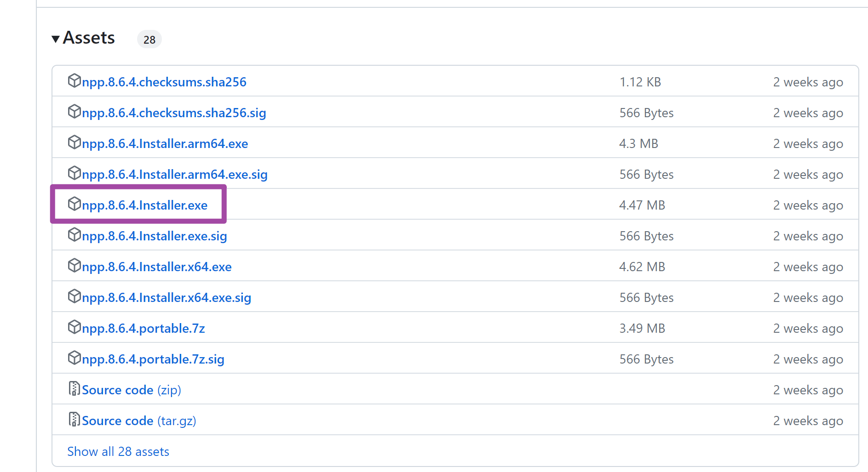
Task: Click the archive icon beside Source code (tar.gz)
Action: 74,420
